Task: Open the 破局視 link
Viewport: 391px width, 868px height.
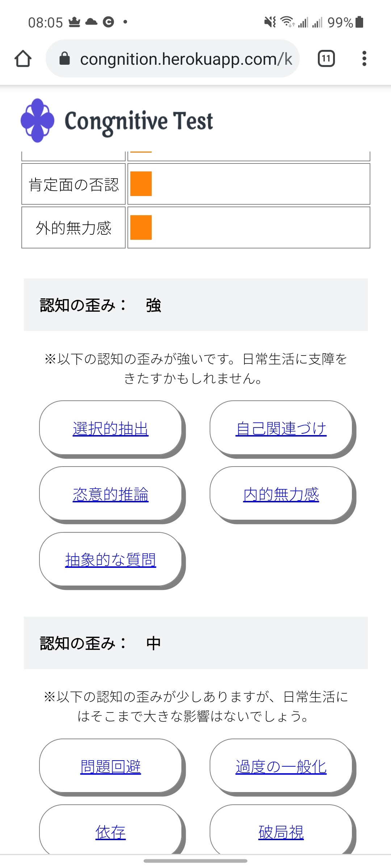Action: (281, 832)
